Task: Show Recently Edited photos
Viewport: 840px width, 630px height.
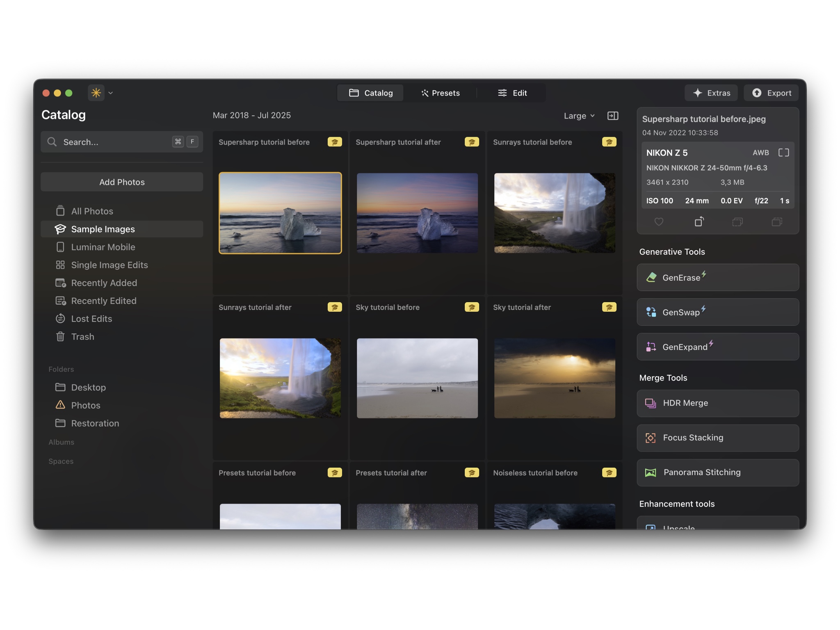Action: [x=122, y=301]
